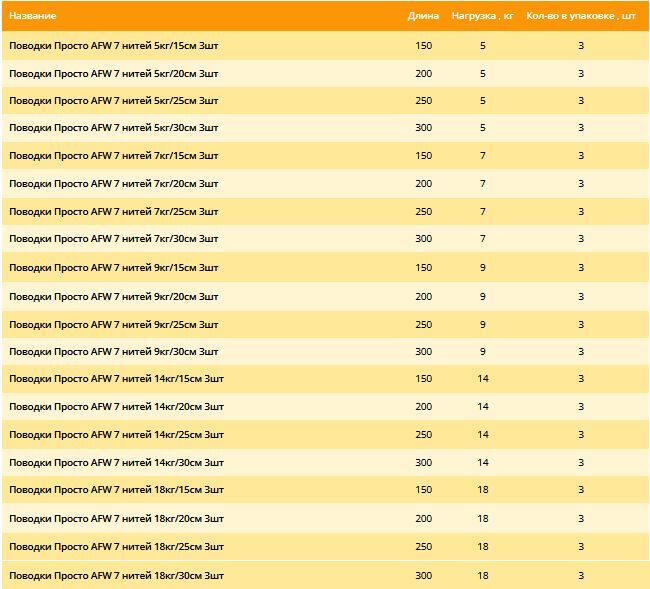This screenshot has height=589, width=650.
Task: Click pack quantity 3 in the 7кг/20см row
Action: pyautogui.click(x=581, y=183)
